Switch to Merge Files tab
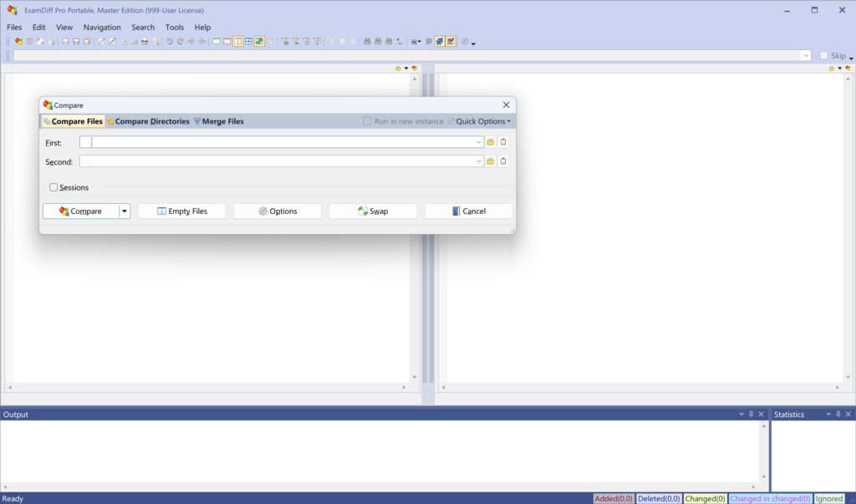Screen dimensions: 856x504 pos(219,121)
